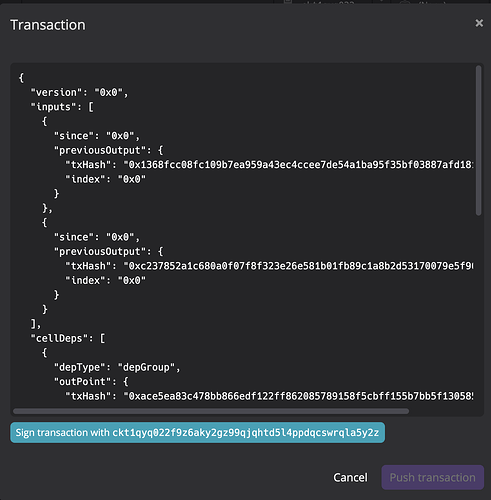Click the horizontal scrollbar under the JSON
The height and width of the screenshot is (500, 491).
click(x=211, y=411)
